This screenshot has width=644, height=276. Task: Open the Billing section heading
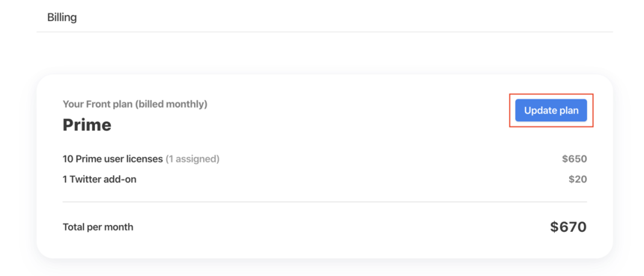[62, 18]
